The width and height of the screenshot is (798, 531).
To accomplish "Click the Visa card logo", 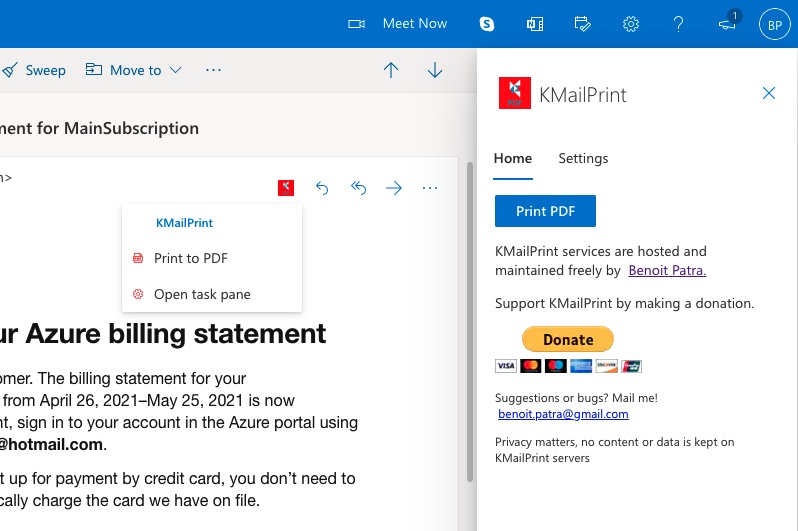I will [x=506, y=366].
